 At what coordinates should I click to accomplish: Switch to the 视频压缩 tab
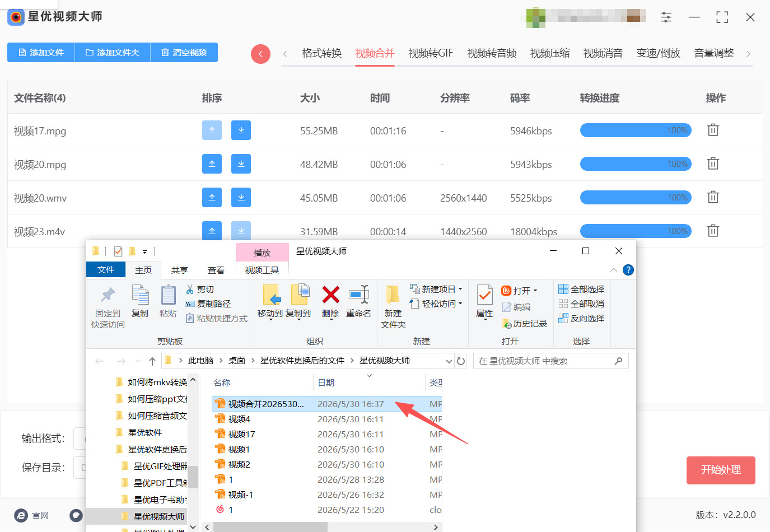pos(550,53)
